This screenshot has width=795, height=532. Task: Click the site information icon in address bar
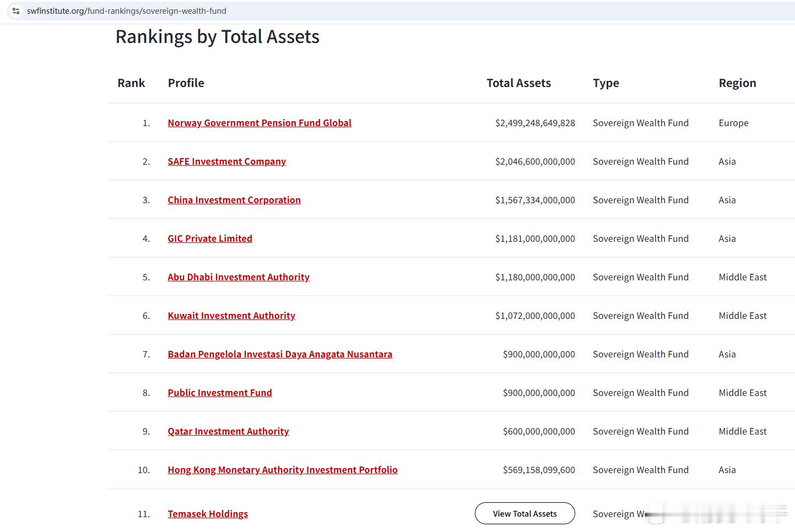tap(16, 11)
